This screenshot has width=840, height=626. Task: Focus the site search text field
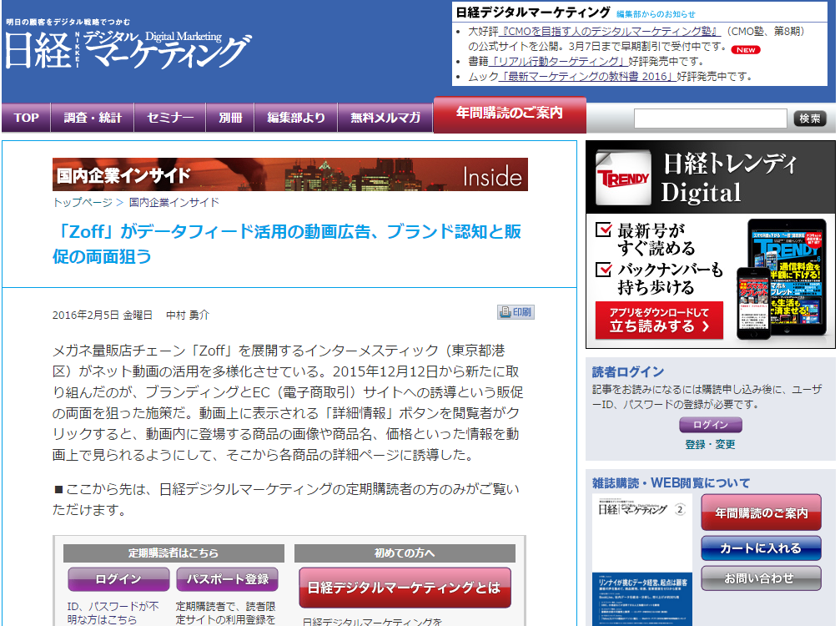click(711, 118)
